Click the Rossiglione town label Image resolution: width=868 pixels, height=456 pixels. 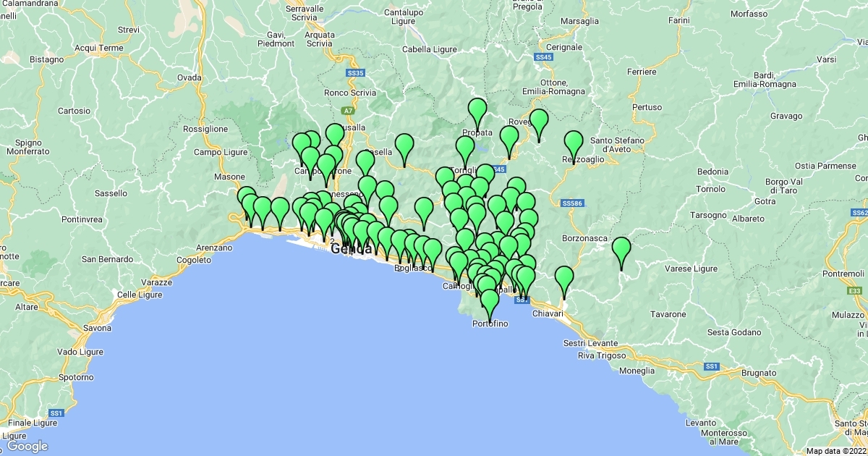click(x=205, y=128)
